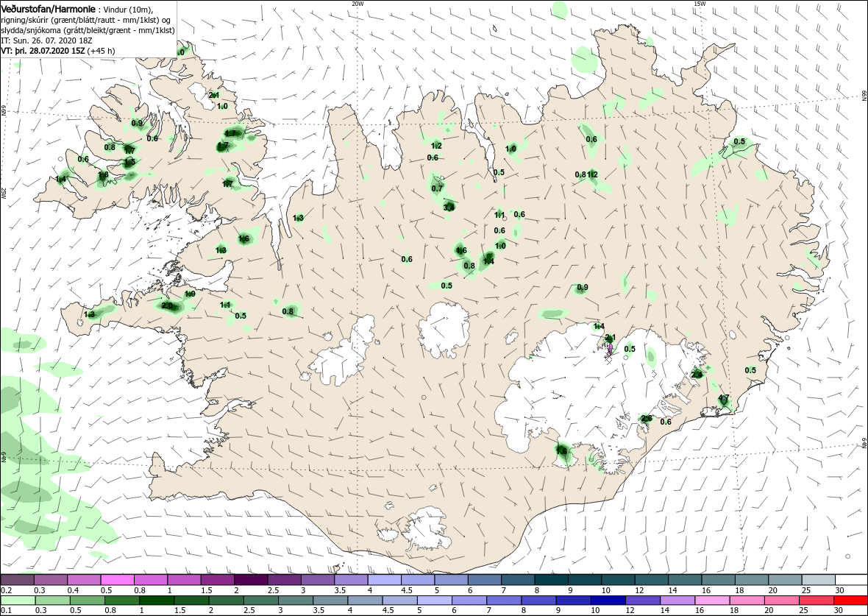Select the lavender 4 swatch in top legend row

click(x=385, y=580)
